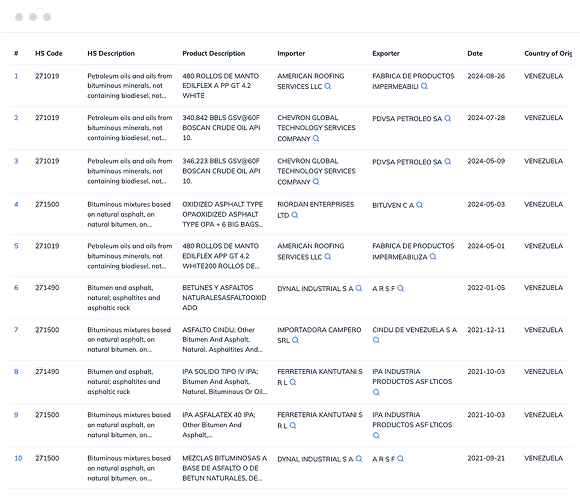Click search icon next to IMPORTADORA CAMPERO SRL

295,340
